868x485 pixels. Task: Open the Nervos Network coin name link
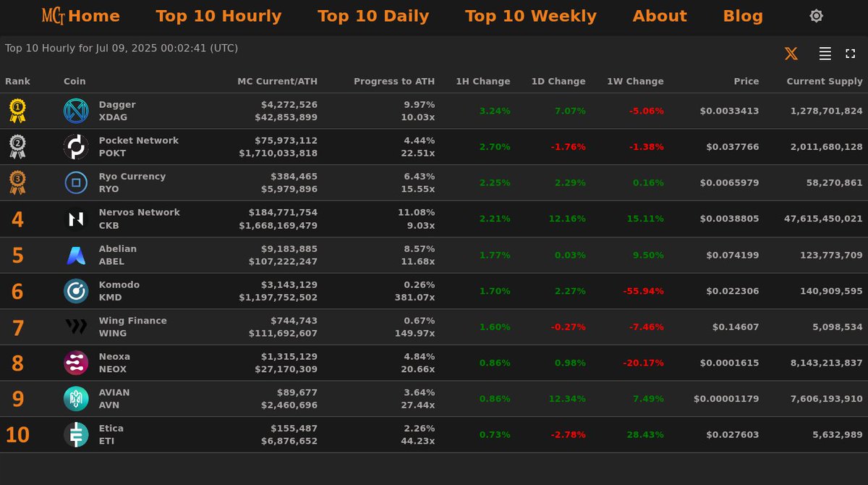tap(140, 212)
